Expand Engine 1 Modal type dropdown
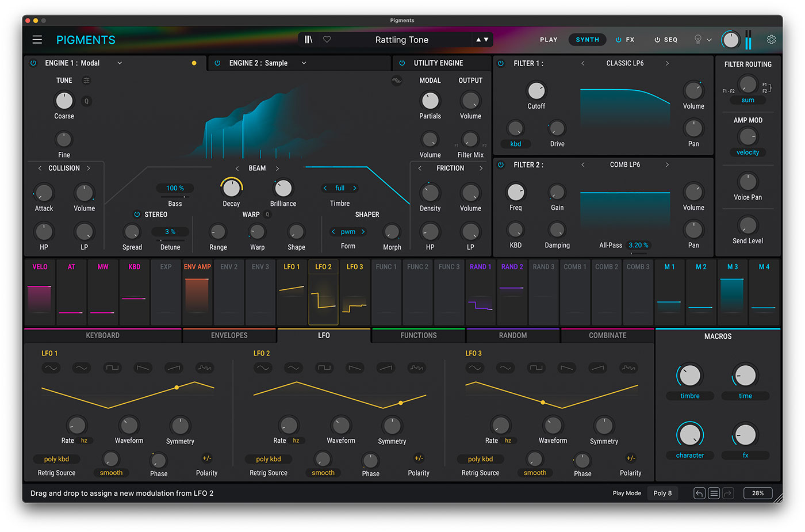 [120, 63]
